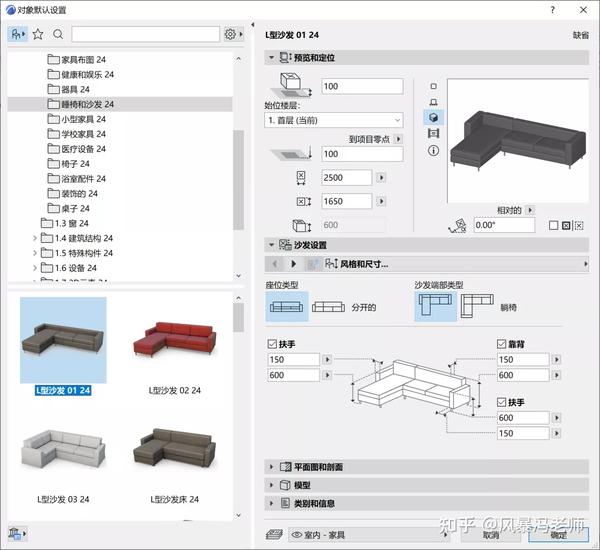Toggle the 靠背 checkbox
This screenshot has width=600, height=550.
tap(501, 344)
